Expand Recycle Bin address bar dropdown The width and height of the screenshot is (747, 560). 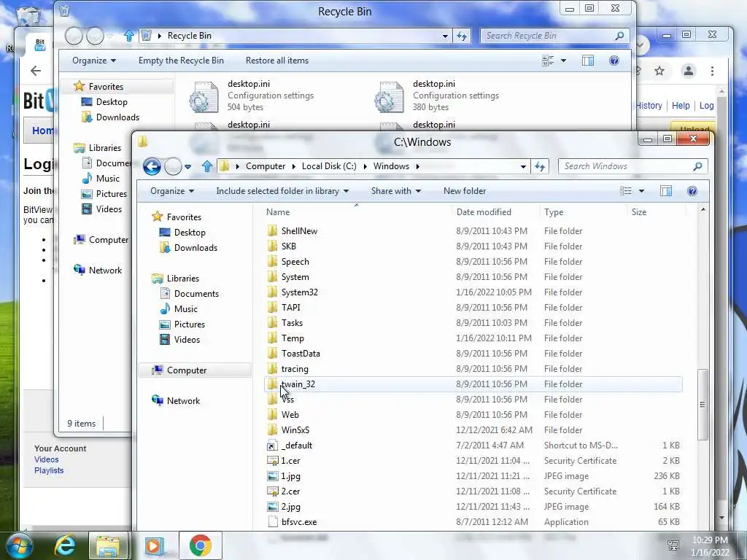pyautogui.click(x=445, y=36)
